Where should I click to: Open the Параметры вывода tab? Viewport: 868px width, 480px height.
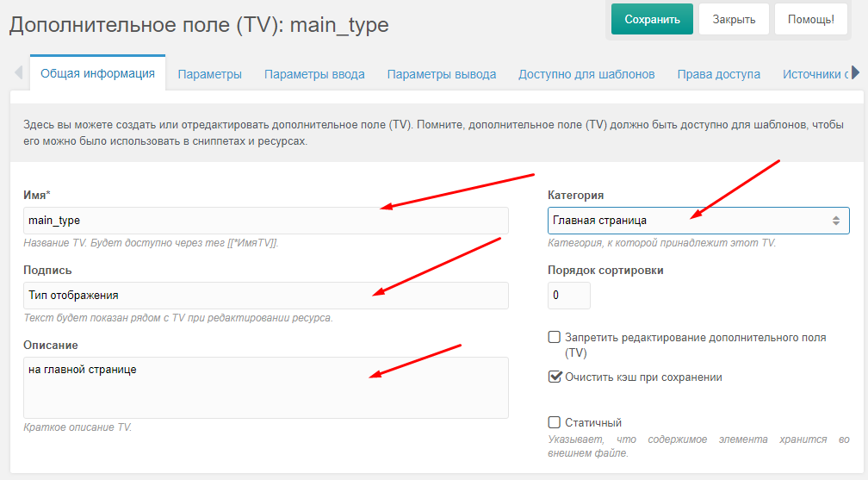click(441, 74)
